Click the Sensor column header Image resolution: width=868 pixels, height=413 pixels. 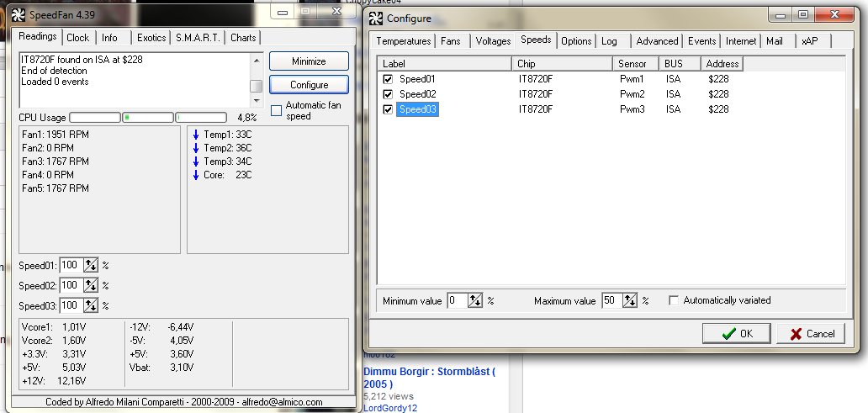(x=637, y=64)
